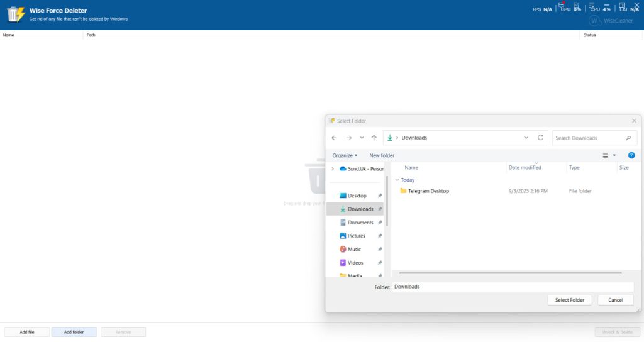Click the navigation pane vertical scrollbar
The image size is (644, 342).
pyautogui.click(x=387, y=201)
